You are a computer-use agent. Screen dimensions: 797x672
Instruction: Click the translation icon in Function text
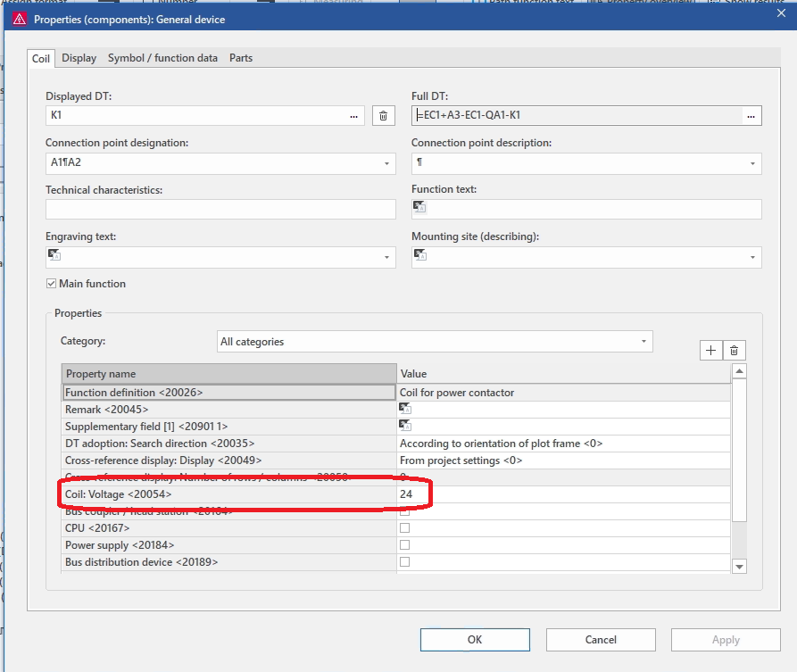419,207
